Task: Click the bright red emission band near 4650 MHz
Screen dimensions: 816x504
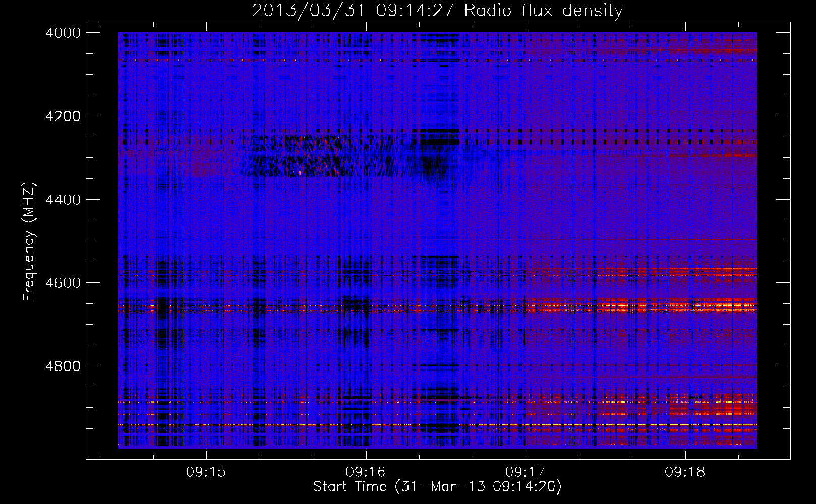Action: tap(640, 306)
